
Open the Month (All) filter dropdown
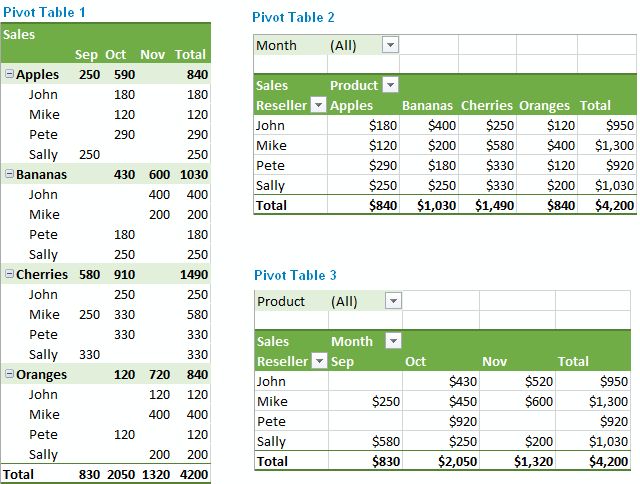tap(390, 45)
